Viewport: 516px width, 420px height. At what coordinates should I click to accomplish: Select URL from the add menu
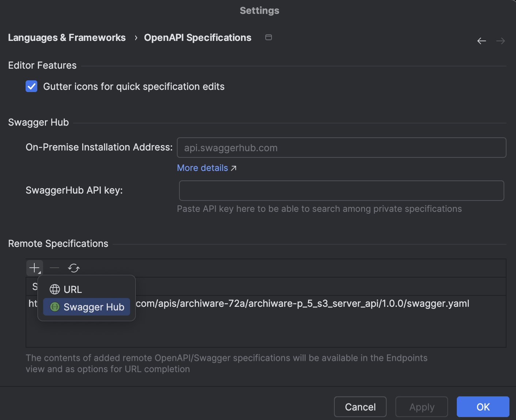pyautogui.click(x=73, y=289)
